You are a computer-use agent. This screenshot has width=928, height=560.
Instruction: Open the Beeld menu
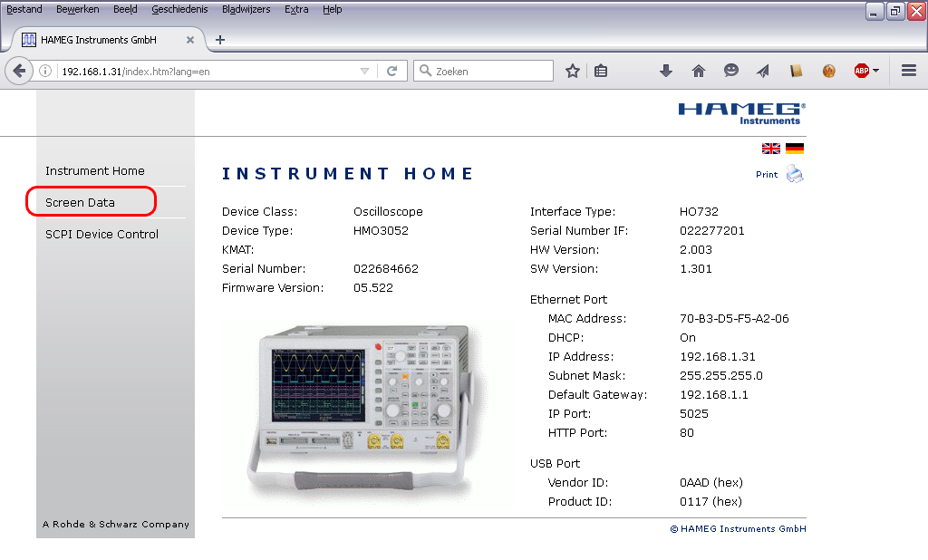[x=125, y=9]
